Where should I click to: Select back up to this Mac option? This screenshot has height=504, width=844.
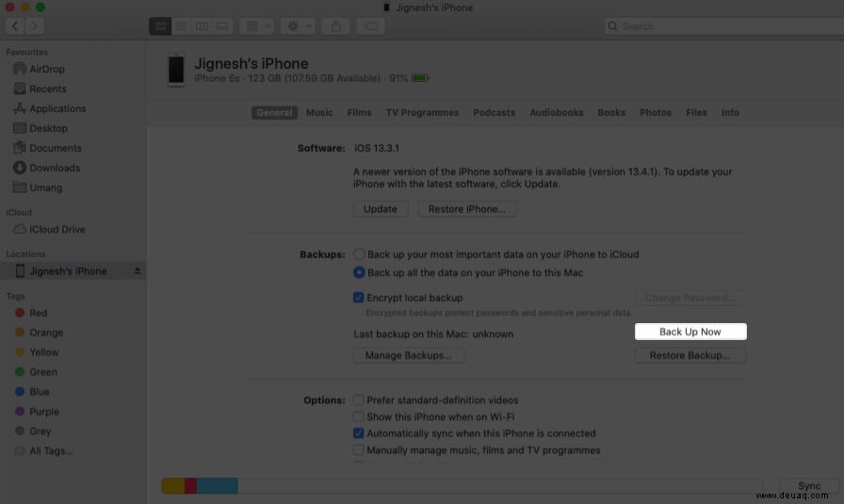click(x=359, y=272)
